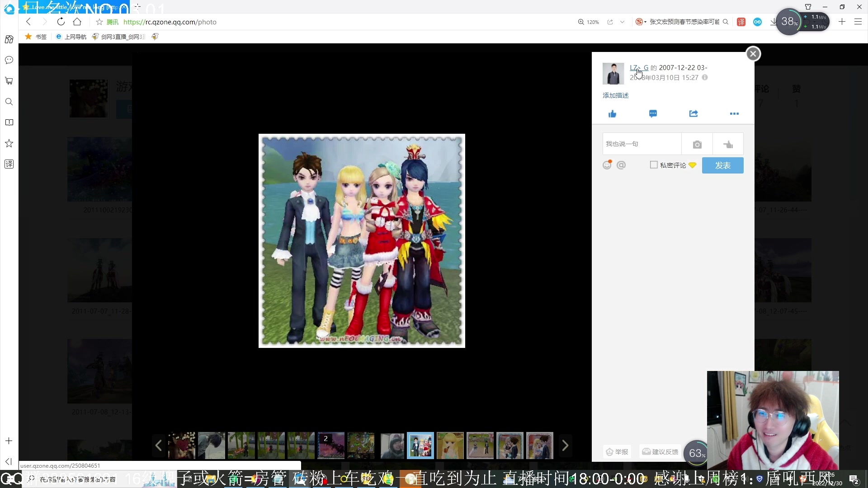
Task: Expand the address bar dropdown chevron
Action: click(623, 22)
